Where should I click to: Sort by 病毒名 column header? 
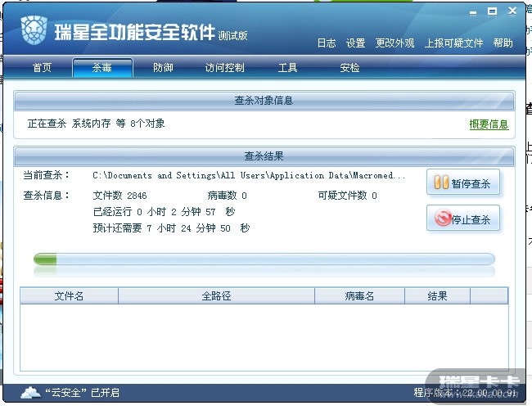click(x=359, y=296)
